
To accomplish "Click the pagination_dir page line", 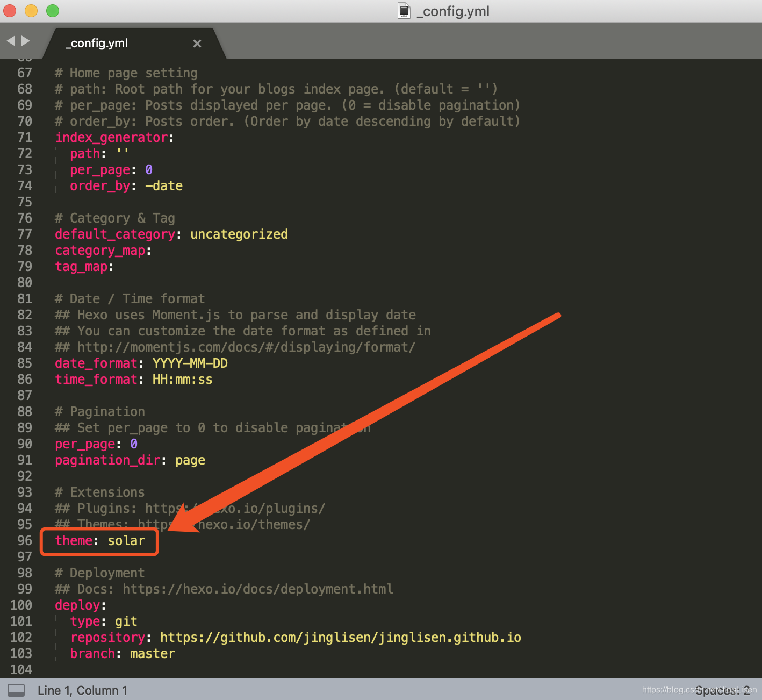I will pos(130,460).
